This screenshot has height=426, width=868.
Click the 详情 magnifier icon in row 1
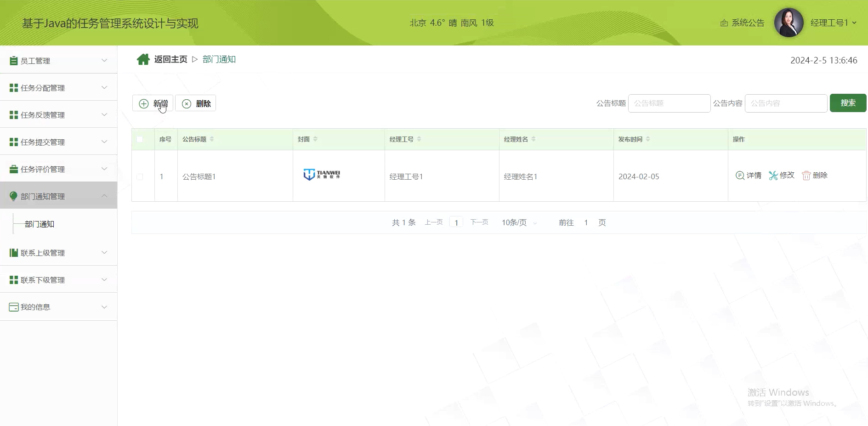point(740,176)
